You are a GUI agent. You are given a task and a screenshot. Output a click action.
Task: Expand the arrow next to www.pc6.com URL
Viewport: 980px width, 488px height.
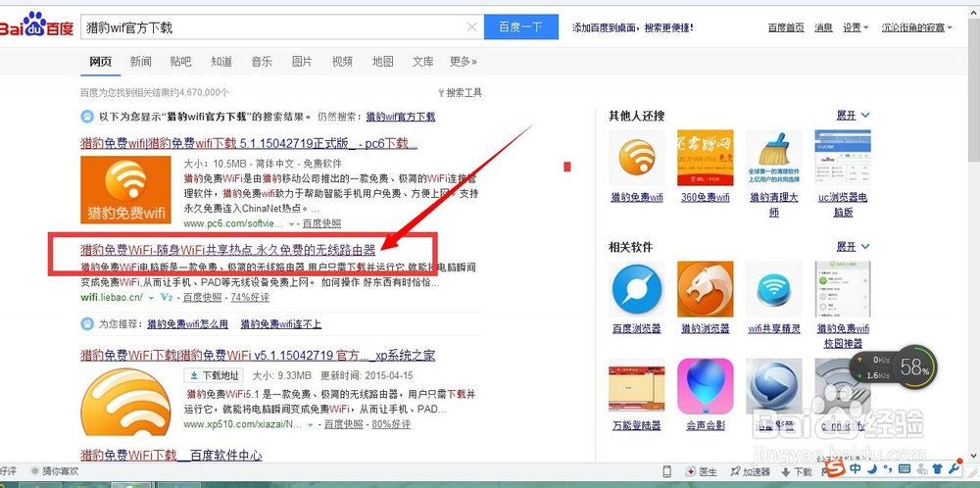click(291, 223)
